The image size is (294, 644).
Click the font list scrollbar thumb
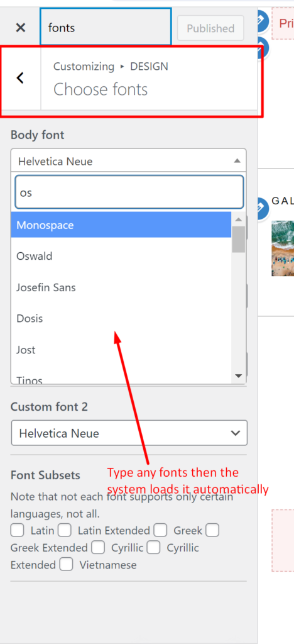tap(238, 238)
